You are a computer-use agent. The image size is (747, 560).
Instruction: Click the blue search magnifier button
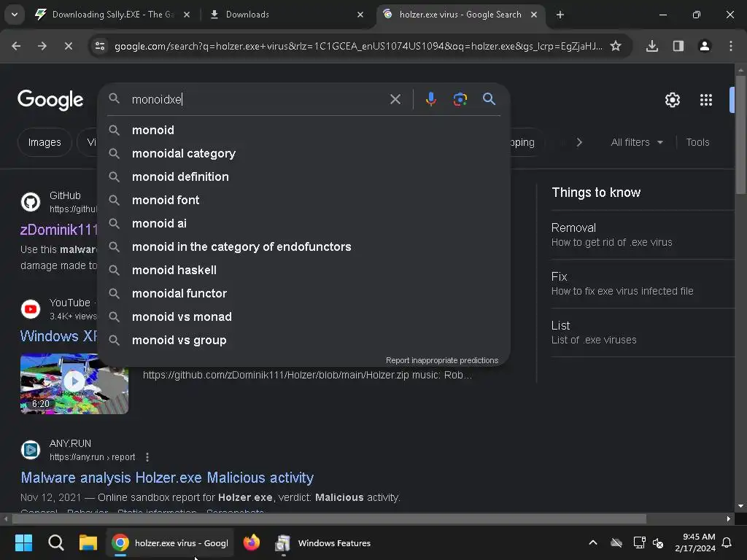click(489, 99)
